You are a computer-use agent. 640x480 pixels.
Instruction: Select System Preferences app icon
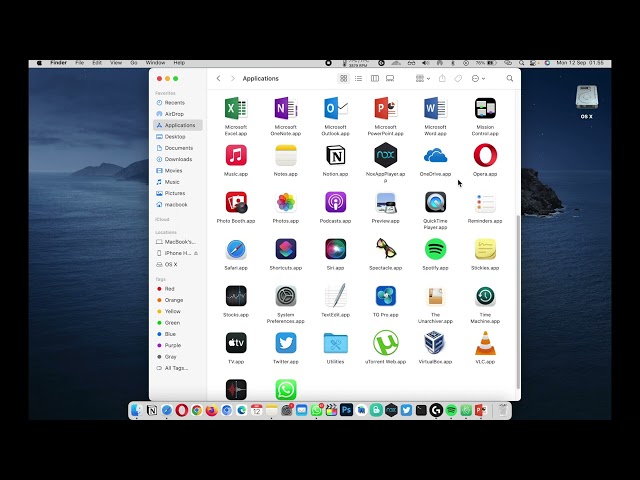click(x=286, y=296)
